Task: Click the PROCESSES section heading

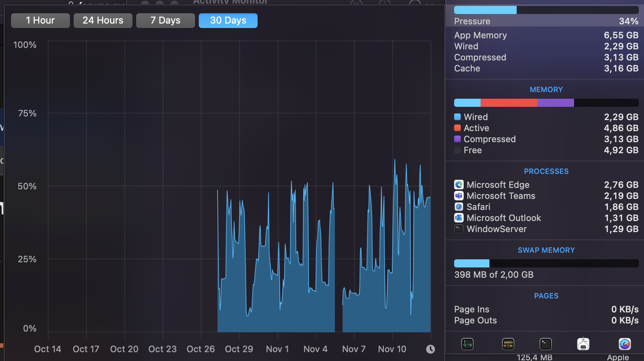Action: 546,171
